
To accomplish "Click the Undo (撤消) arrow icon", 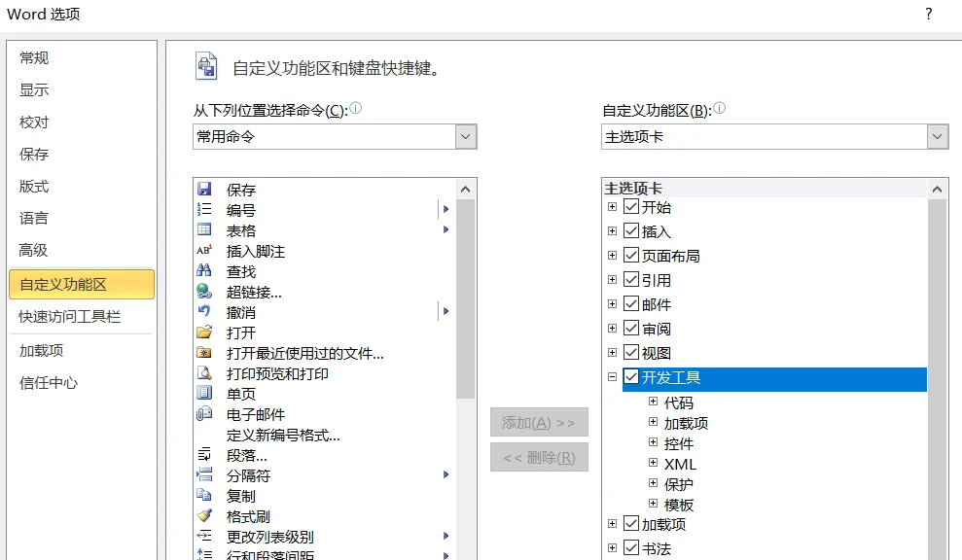I will point(204,311).
